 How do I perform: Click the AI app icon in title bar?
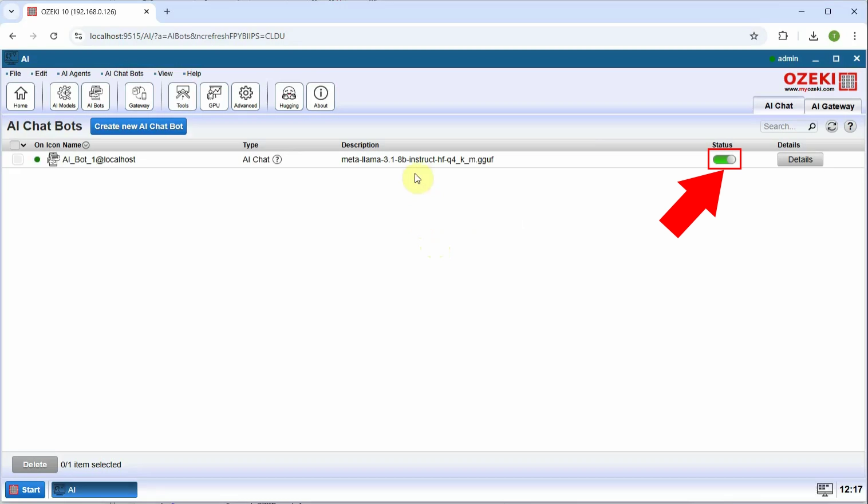coord(11,58)
